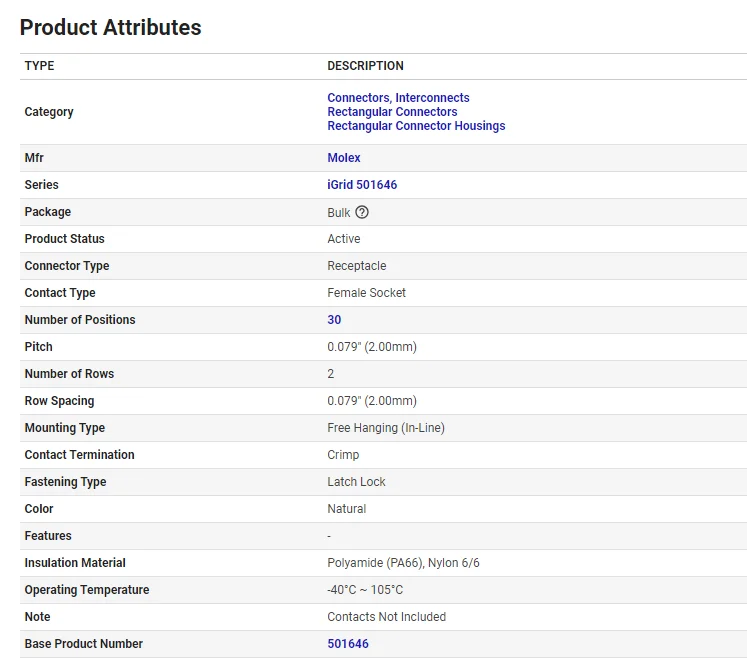This screenshot has height=662, width=747.
Task: Follow the Rectangular Connector Housings link
Action: tap(416, 126)
